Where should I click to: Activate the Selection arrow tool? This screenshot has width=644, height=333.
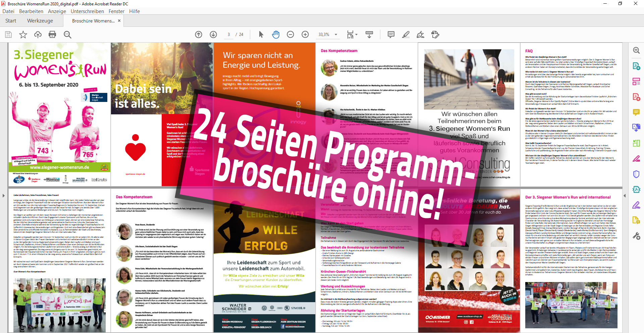261,35
